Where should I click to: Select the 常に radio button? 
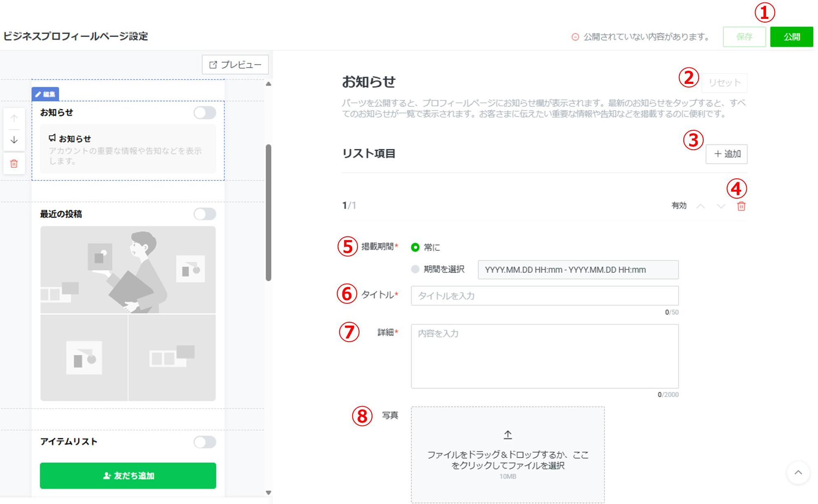pos(415,247)
